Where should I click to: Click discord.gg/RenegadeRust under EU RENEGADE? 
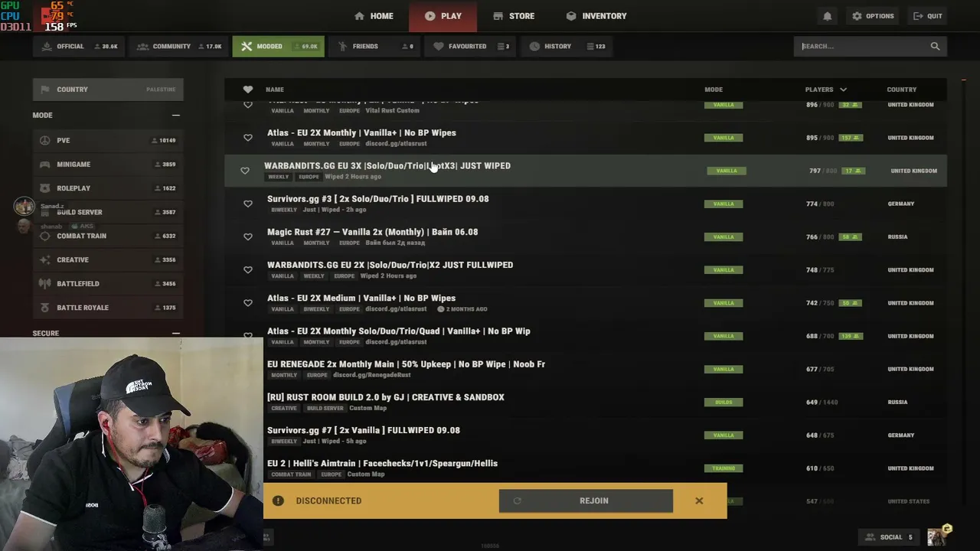click(372, 376)
